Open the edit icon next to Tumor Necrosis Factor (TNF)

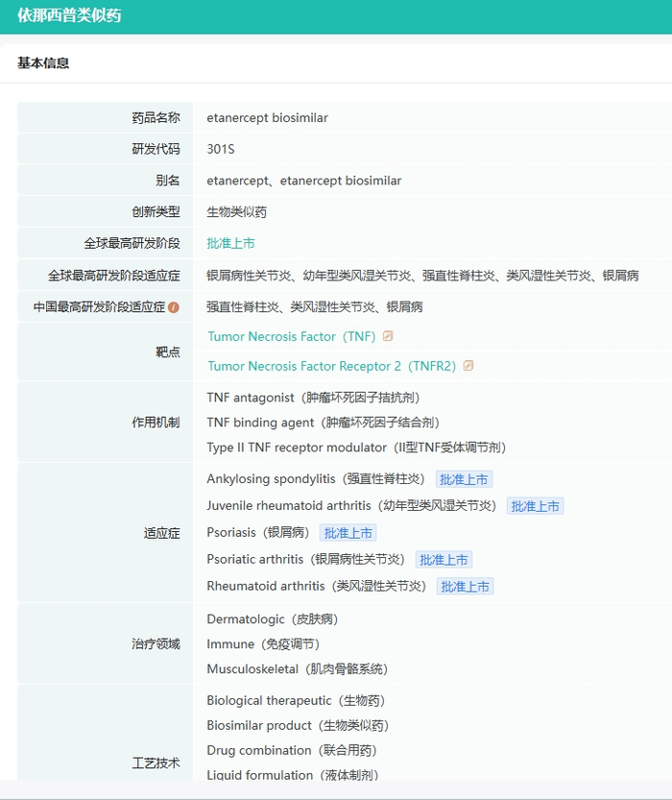pos(388,336)
